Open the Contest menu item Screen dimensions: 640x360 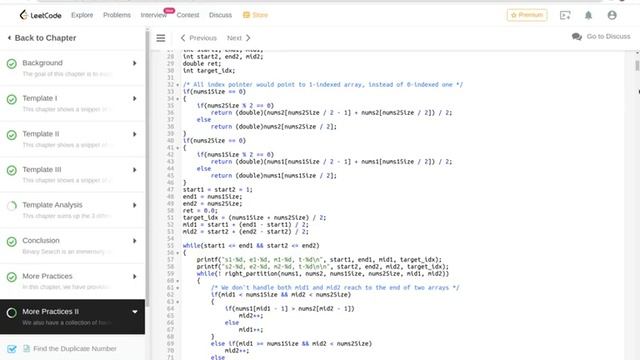pyautogui.click(x=188, y=15)
